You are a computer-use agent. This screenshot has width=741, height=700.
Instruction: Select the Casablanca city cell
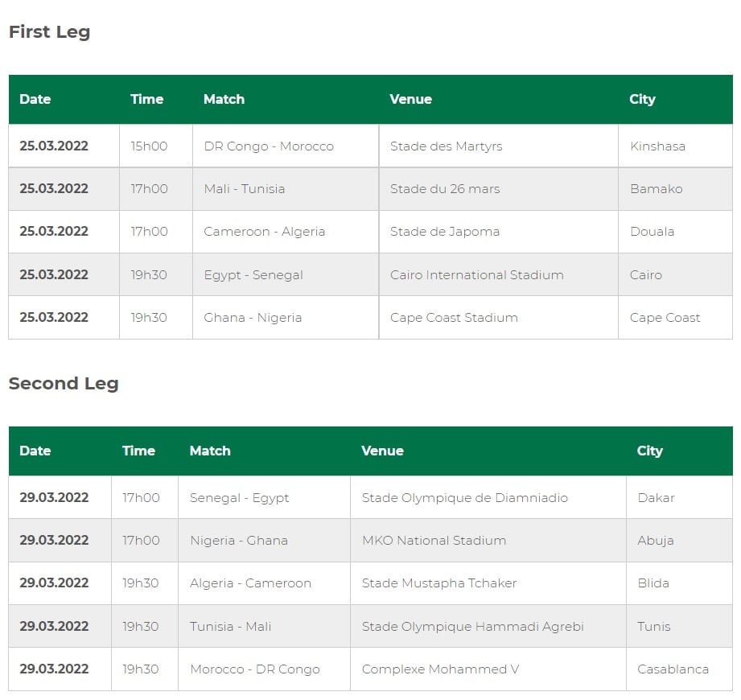(x=679, y=669)
